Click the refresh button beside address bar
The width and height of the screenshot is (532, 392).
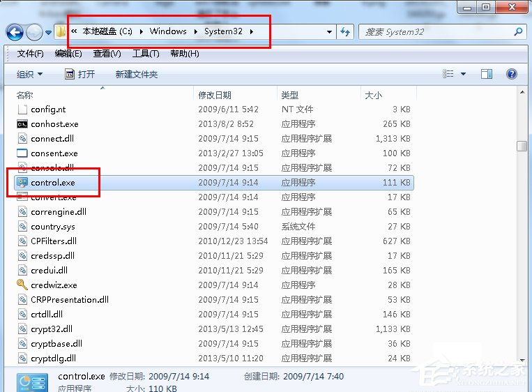pos(344,31)
